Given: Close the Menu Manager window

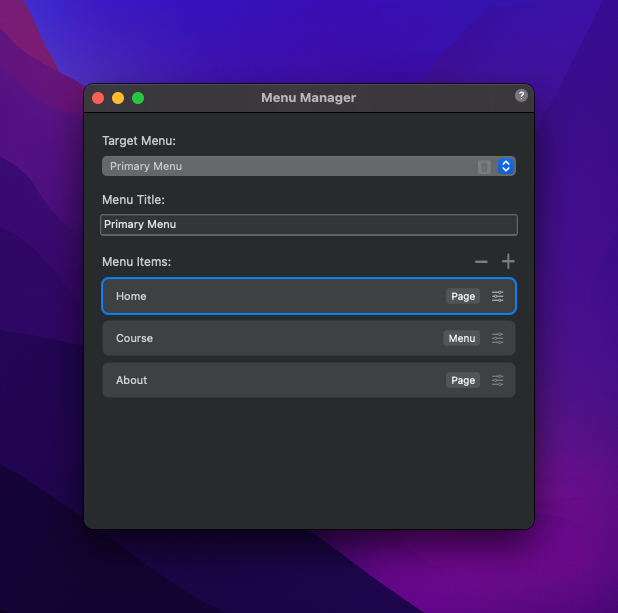Looking at the screenshot, I should 98,98.
